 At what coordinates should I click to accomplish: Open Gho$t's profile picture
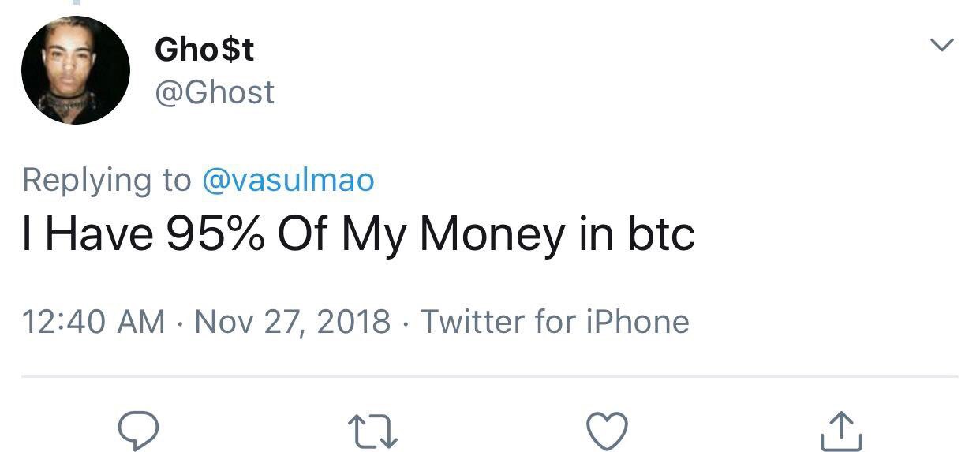76,70
